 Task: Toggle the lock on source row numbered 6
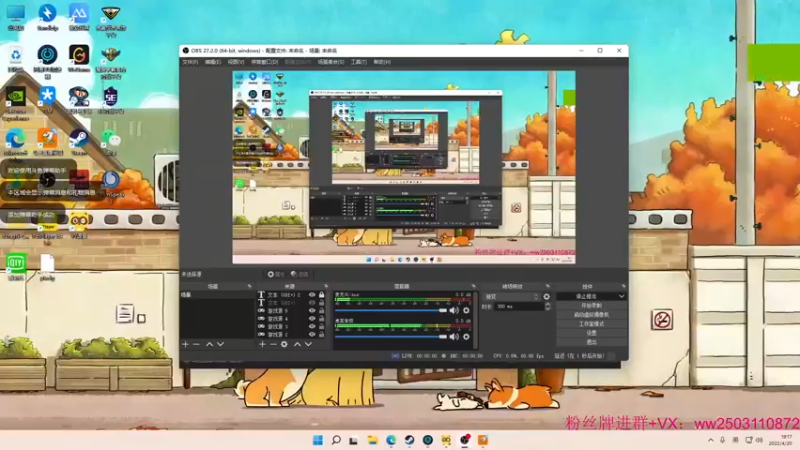coord(321,311)
